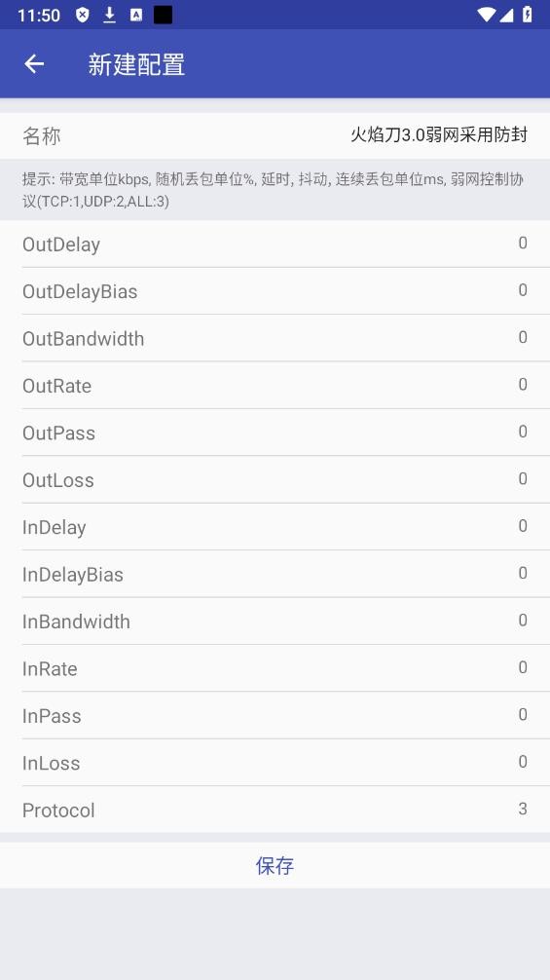550x980 pixels.
Task: Tap the back arrow icon
Action: (x=34, y=63)
